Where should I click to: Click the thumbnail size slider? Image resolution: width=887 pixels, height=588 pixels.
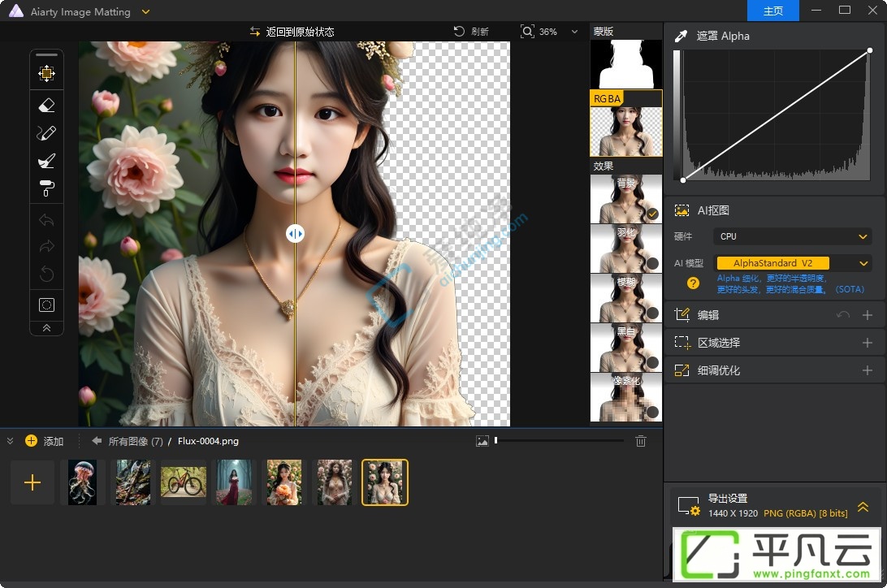click(559, 440)
